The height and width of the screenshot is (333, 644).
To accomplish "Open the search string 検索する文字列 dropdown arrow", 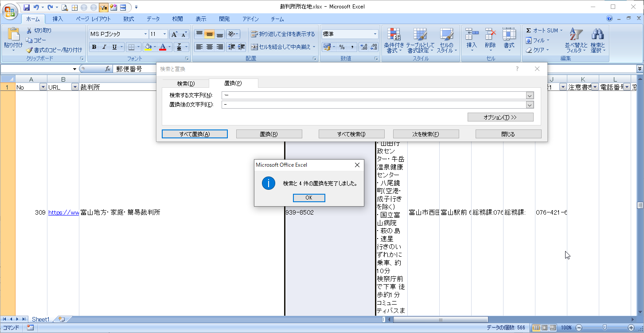I will 530,95.
